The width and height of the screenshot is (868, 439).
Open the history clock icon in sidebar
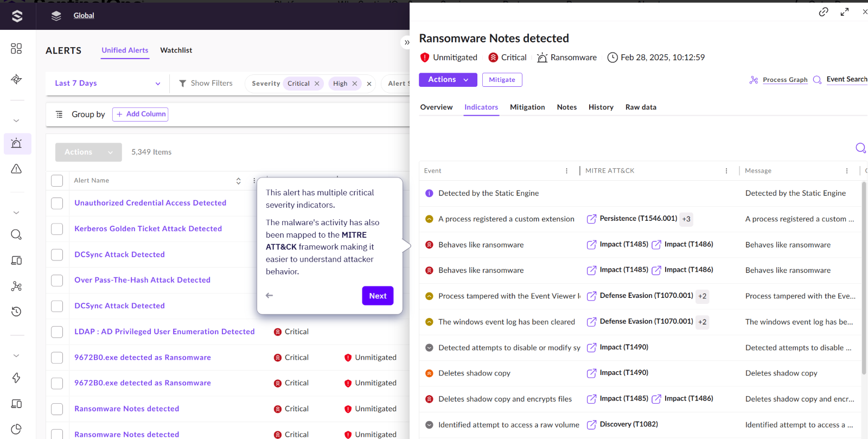pos(16,311)
